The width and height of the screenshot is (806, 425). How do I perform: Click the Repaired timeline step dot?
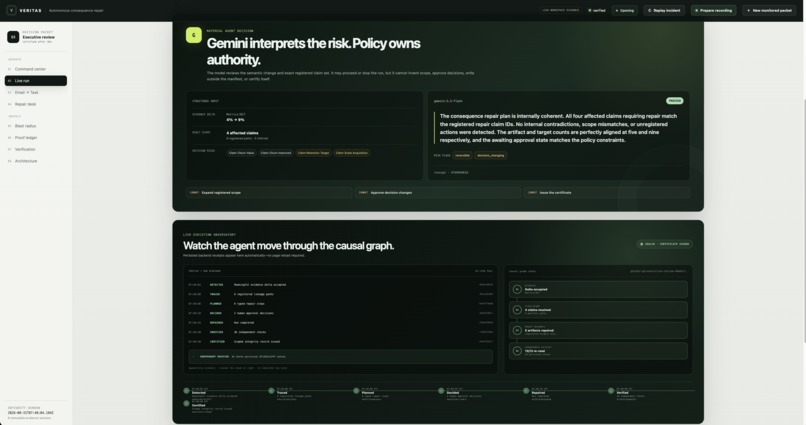pos(526,391)
